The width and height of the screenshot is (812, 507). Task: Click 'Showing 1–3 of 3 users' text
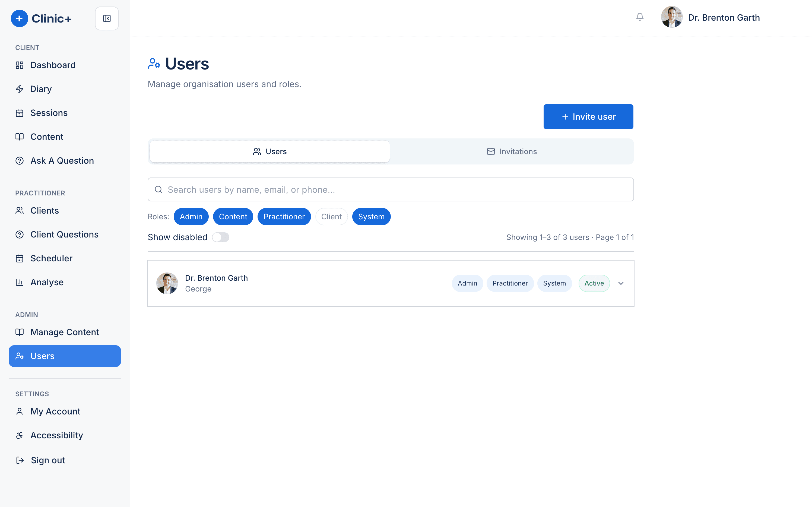(x=547, y=237)
